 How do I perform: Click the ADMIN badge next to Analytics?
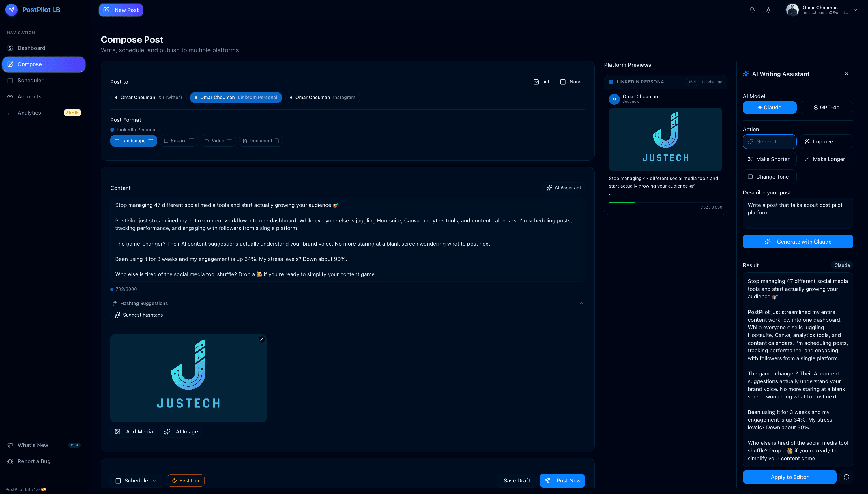click(72, 113)
